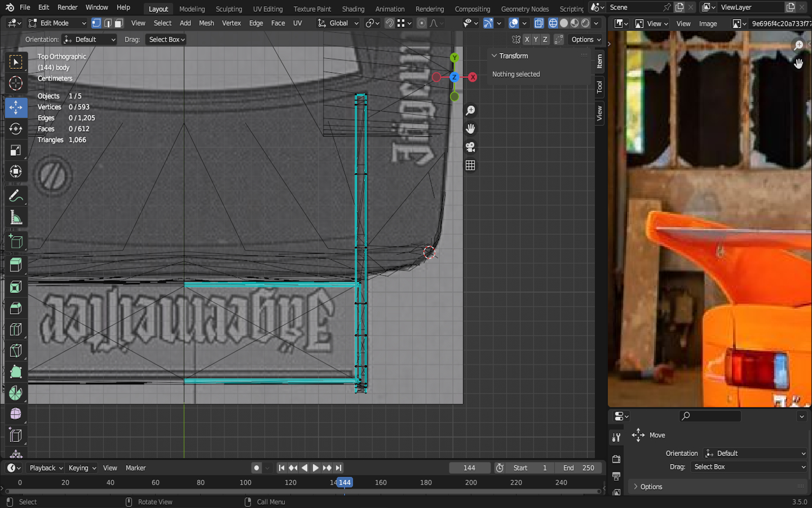This screenshot has height=508, width=812.
Task: Open the Playback dropdown
Action: (46, 468)
